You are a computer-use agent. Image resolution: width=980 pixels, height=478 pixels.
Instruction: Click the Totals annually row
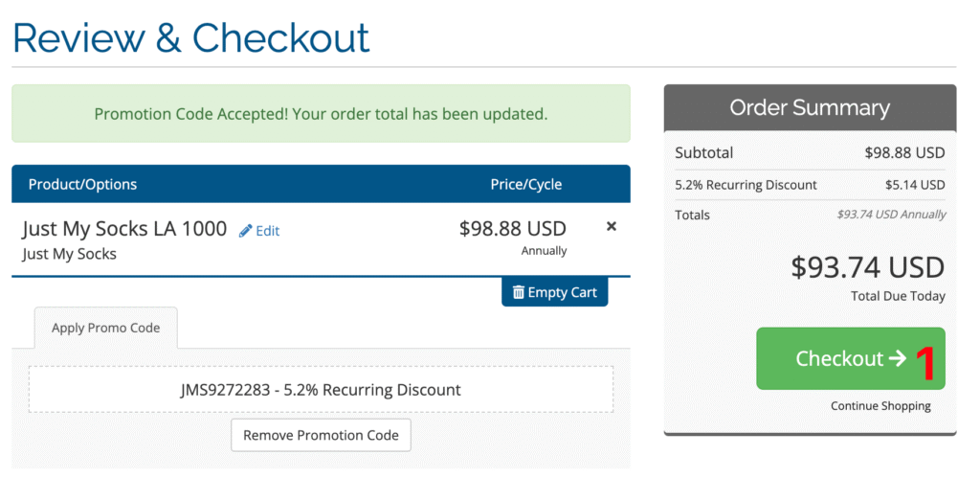(810, 215)
